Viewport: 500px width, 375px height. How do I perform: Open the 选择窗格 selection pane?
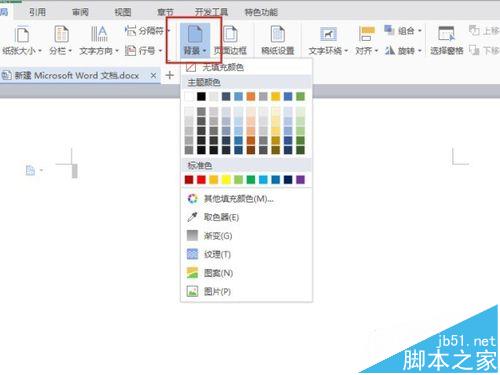[446, 34]
